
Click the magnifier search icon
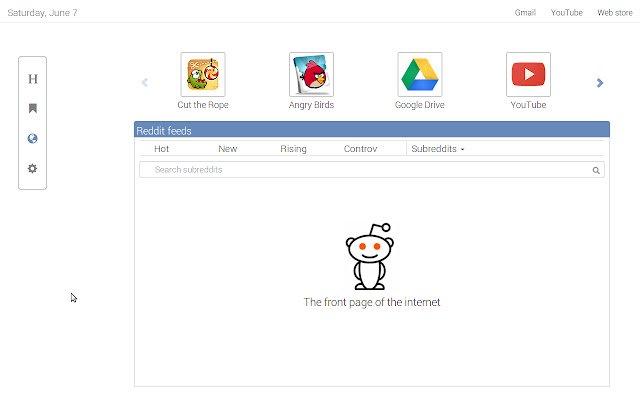pyautogui.click(x=596, y=170)
